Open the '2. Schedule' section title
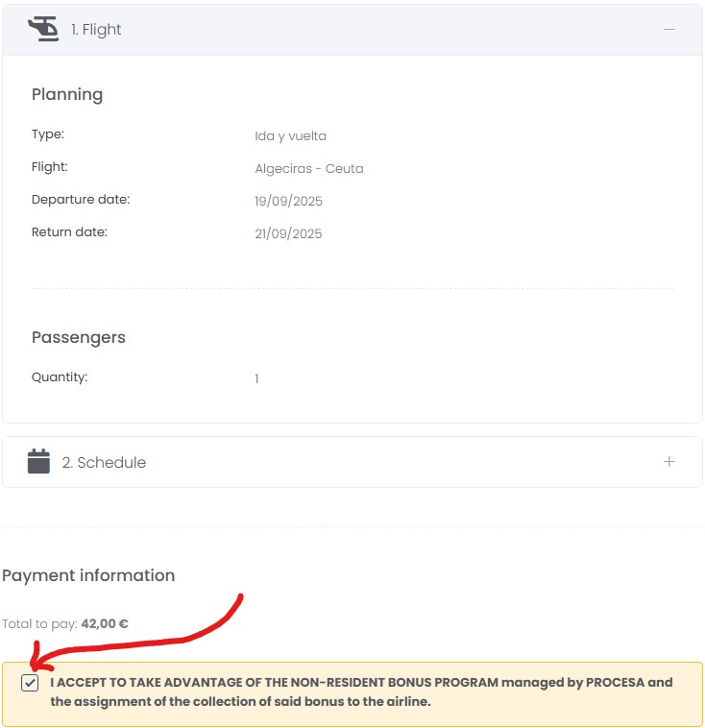705x728 pixels. click(x=104, y=462)
